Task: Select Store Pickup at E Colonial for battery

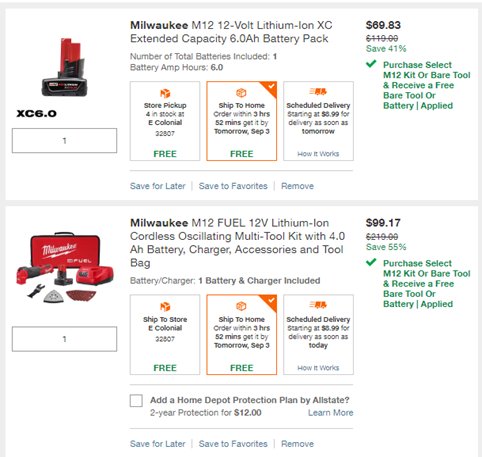Action: 165,121
